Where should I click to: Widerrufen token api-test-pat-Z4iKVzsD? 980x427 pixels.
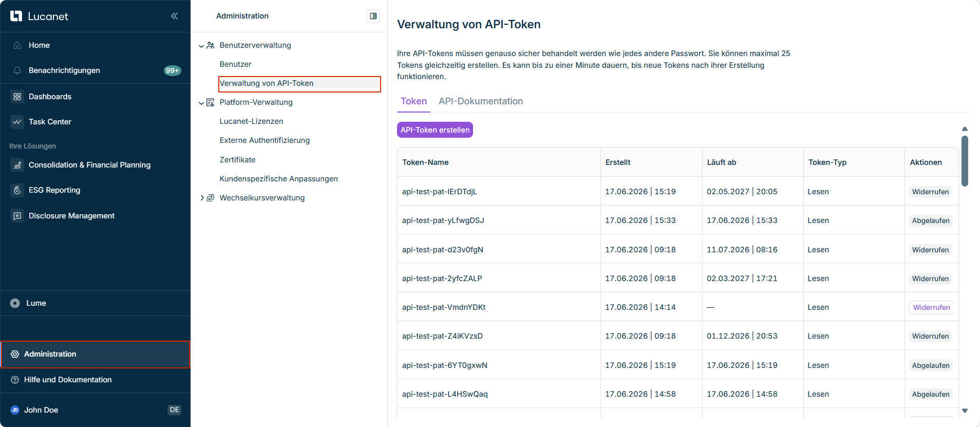pyautogui.click(x=930, y=336)
